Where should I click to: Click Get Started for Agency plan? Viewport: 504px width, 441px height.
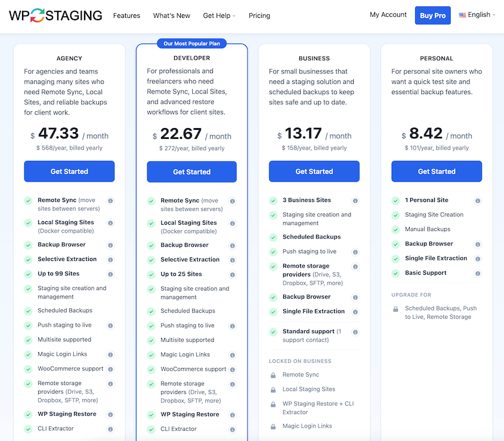69,172
